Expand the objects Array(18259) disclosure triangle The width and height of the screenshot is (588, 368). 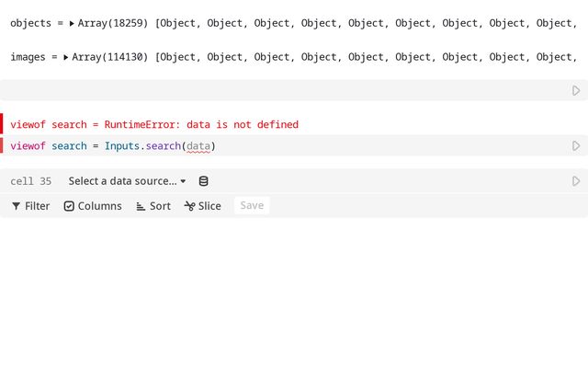[72, 23]
